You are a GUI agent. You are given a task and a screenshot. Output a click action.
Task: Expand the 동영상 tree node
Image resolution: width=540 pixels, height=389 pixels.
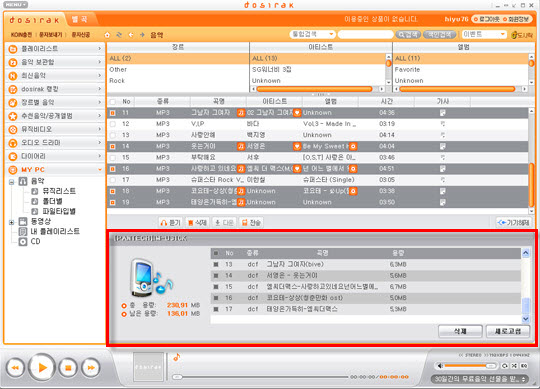point(11,222)
